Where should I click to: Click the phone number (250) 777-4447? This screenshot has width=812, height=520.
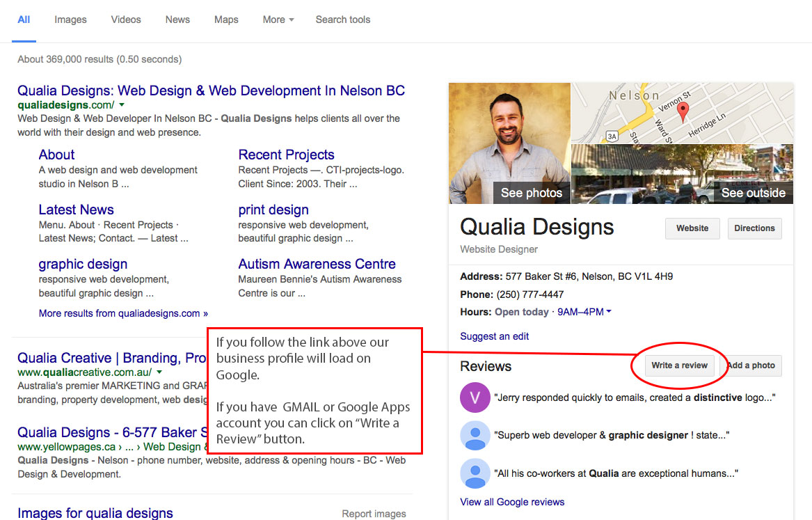(530, 294)
